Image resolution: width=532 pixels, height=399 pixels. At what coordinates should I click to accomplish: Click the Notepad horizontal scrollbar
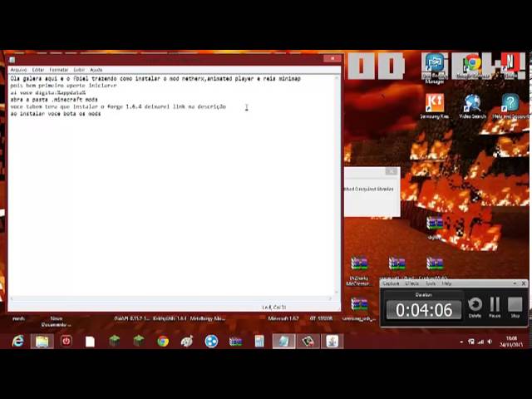tap(171, 298)
